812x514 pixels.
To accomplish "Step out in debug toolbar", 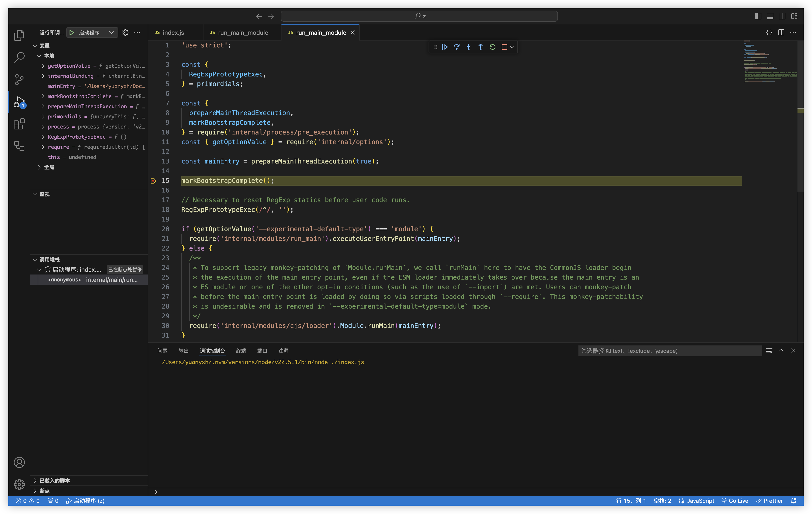I will 481,47.
